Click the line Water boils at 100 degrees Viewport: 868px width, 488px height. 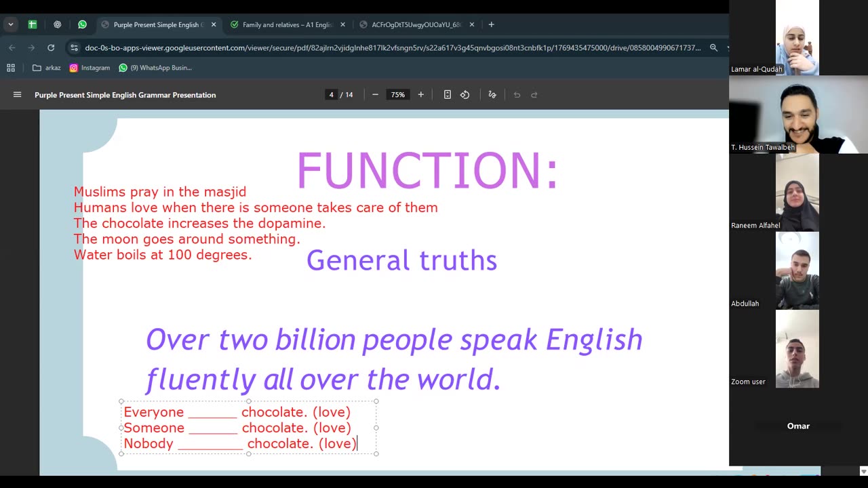163,255
